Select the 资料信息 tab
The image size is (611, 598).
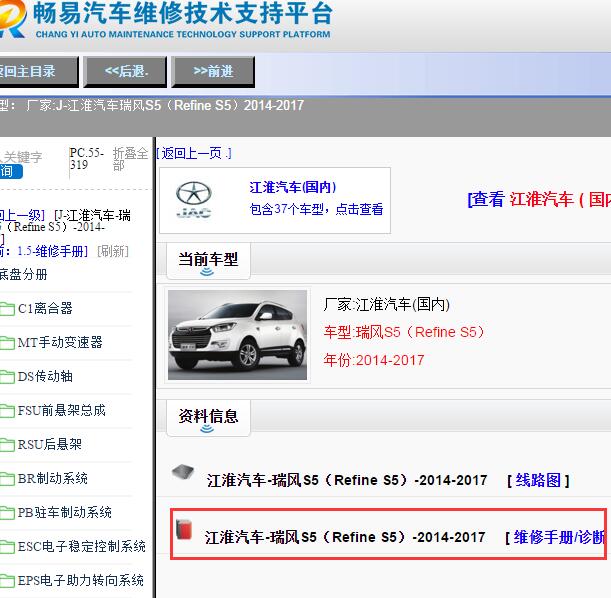tap(208, 418)
